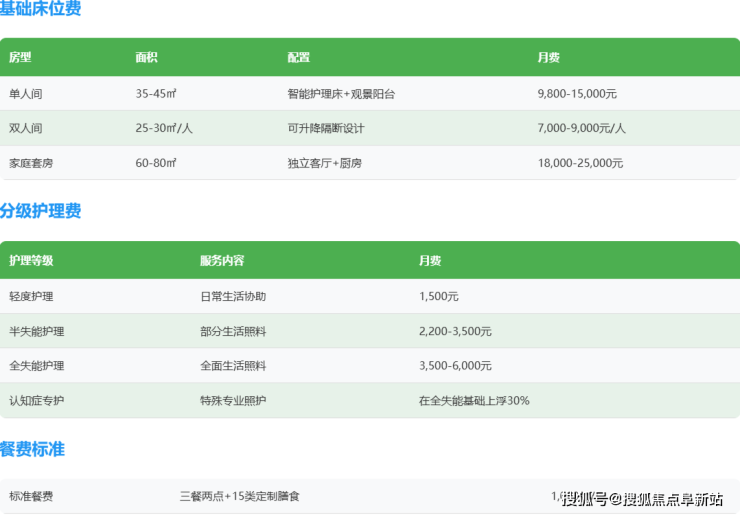Click the 家庭套房 row label
The height and width of the screenshot is (515, 740).
[x=31, y=163]
